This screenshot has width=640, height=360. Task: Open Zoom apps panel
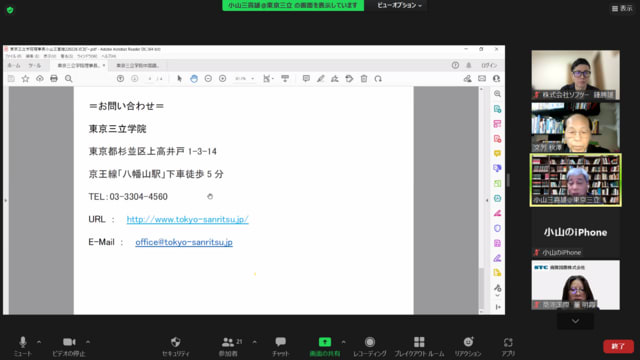[508, 346]
